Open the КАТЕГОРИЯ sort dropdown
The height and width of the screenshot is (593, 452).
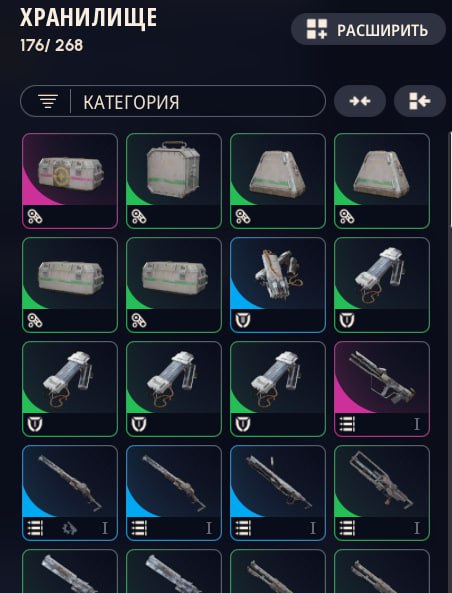[173, 101]
